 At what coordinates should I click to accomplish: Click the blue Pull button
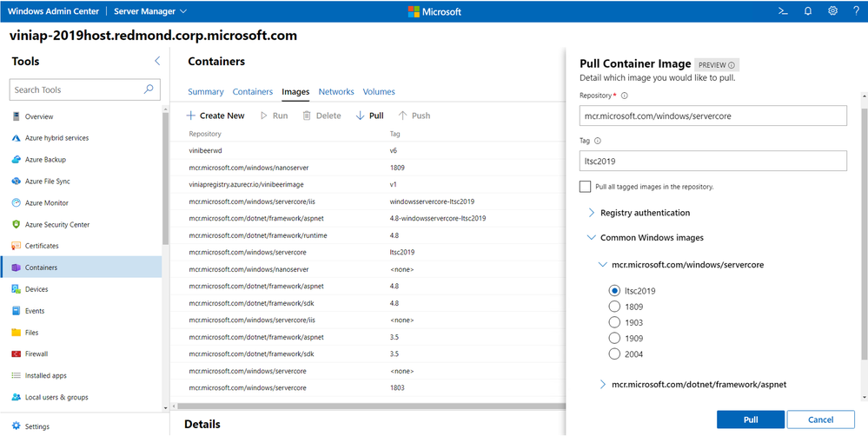point(751,419)
